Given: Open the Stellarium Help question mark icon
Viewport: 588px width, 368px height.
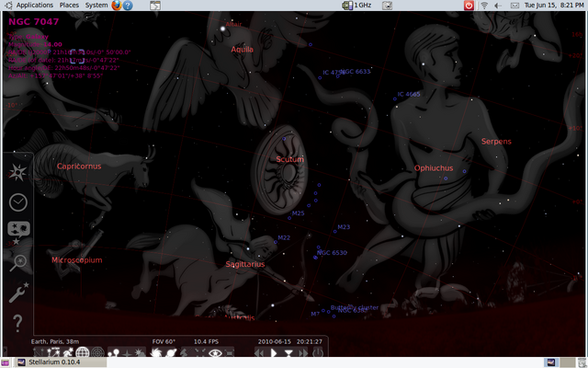Looking at the screenshot, I should (17, 323).
